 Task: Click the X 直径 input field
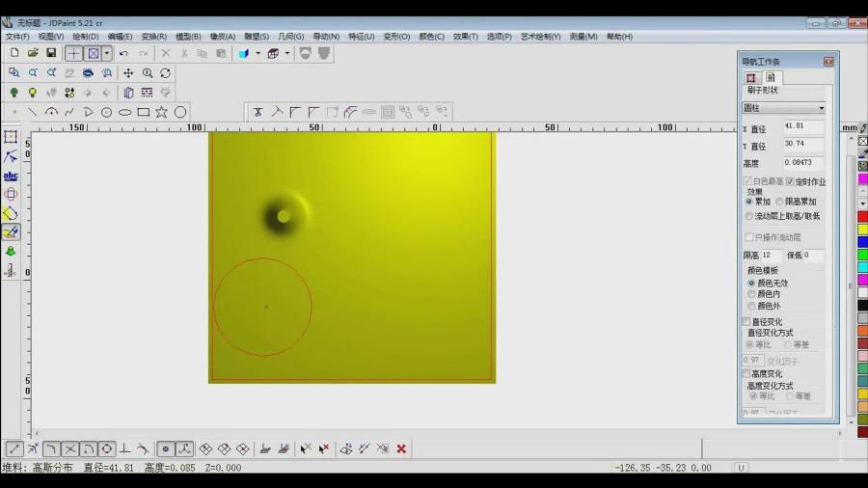[x=803, y=126]
